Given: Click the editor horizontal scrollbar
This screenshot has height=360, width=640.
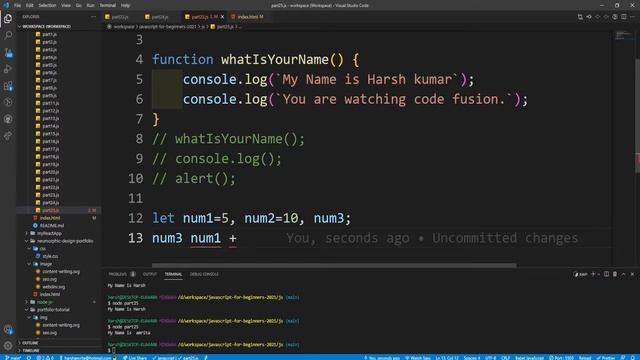Looking at the screenshot, I should coord(334,265).
